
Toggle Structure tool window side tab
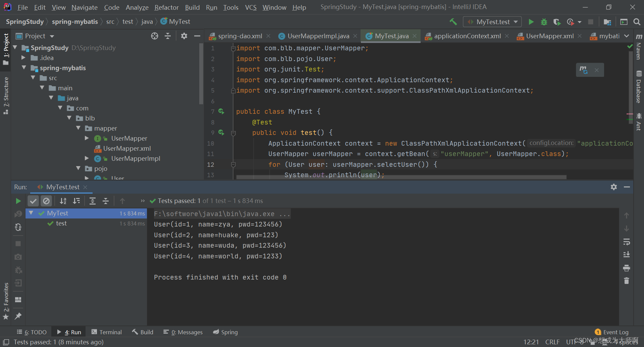pos(6,96)
